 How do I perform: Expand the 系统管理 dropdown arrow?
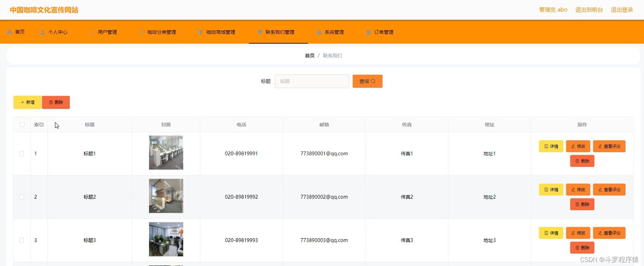coord(349,32)
